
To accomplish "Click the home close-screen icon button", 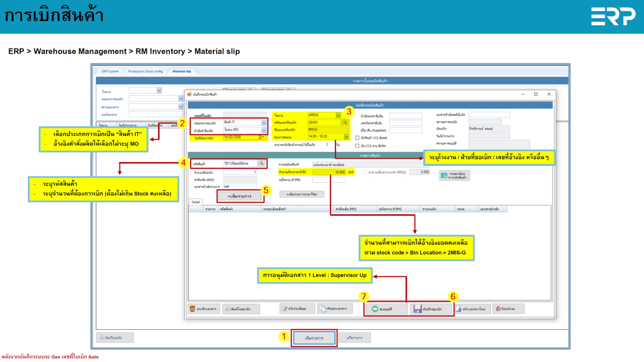I will pos(498,308).
